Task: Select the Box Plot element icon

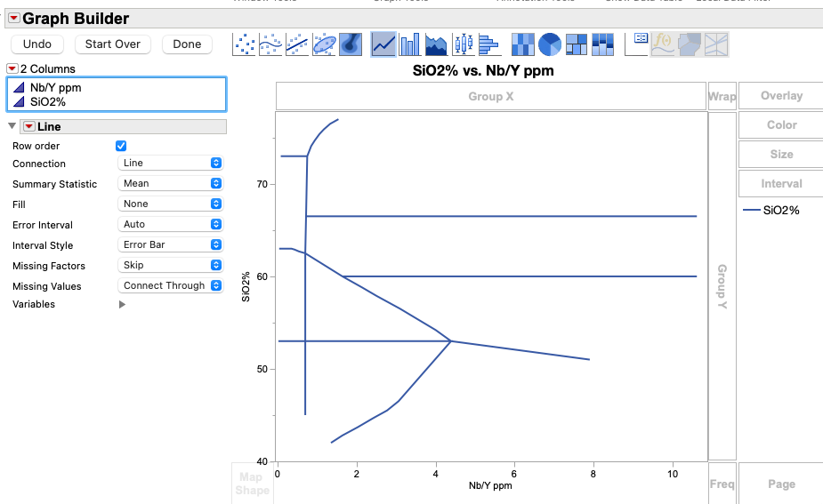Action: [464, 44]
